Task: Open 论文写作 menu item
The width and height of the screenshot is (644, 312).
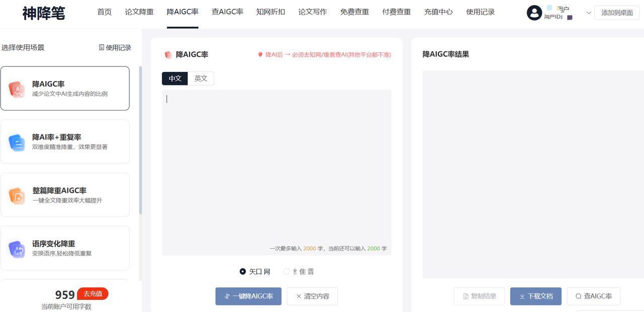Action: (x=312, y=12)
